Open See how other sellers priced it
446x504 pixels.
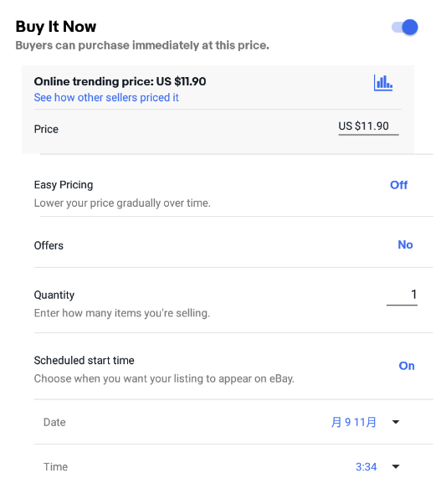coord(106,97)
